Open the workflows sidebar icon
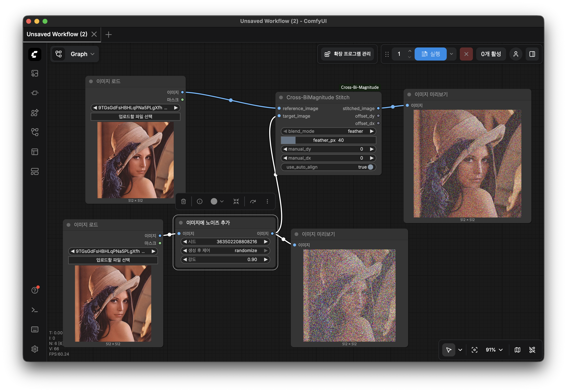 (x=35, y=132)
